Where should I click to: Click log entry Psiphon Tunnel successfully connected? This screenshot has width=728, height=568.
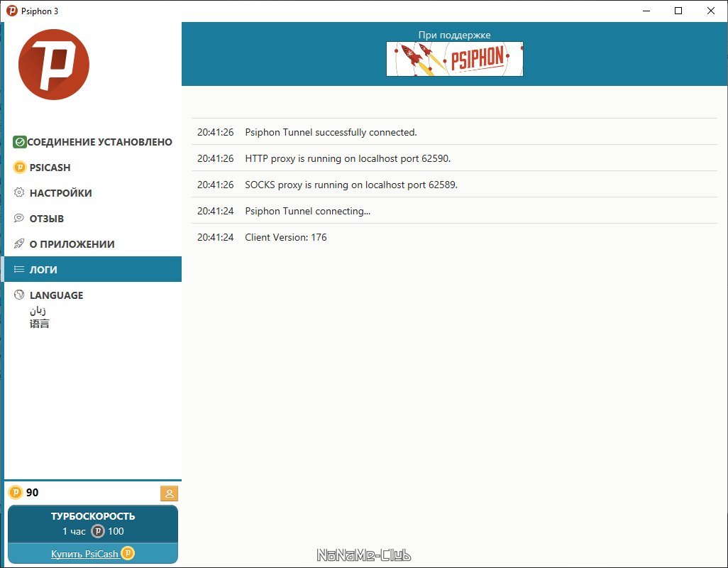[455, 132]
